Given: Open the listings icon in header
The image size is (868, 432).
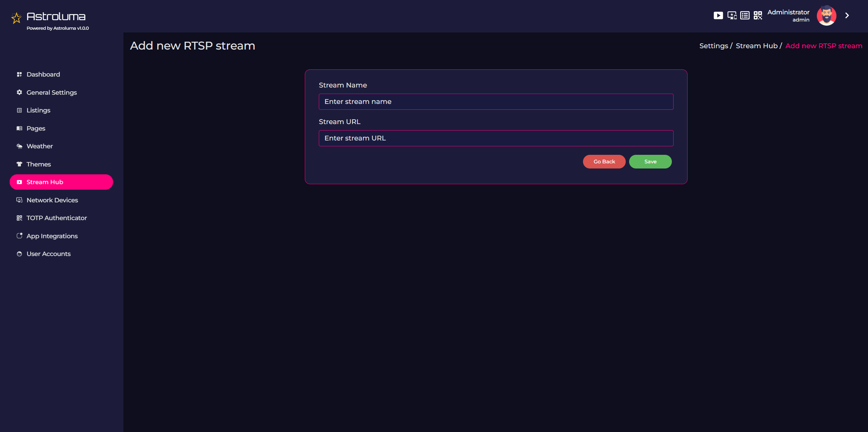Looking at the screenshot, I should click(745, 15).
